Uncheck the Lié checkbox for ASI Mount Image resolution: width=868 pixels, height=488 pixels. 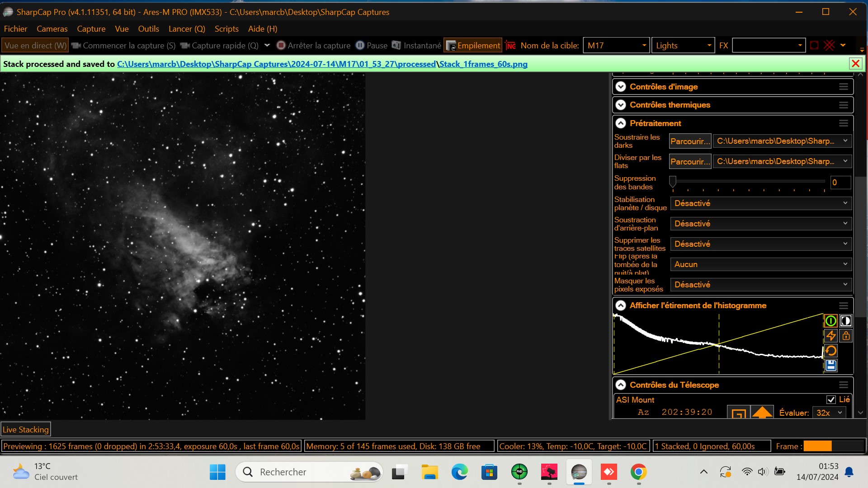pyautogui.click(x=831, y=399)
